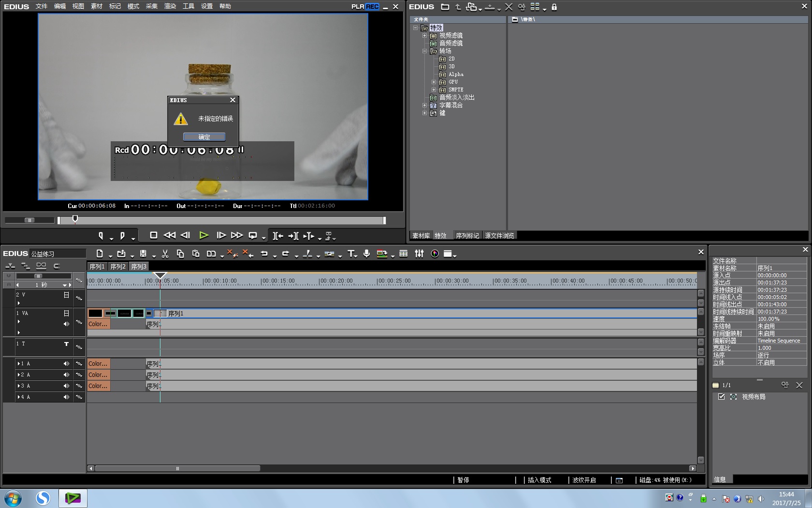Collapse the 转场 folder in the effects tree
812x508 pixels.
pyautogui.click(x=424, y=51)
